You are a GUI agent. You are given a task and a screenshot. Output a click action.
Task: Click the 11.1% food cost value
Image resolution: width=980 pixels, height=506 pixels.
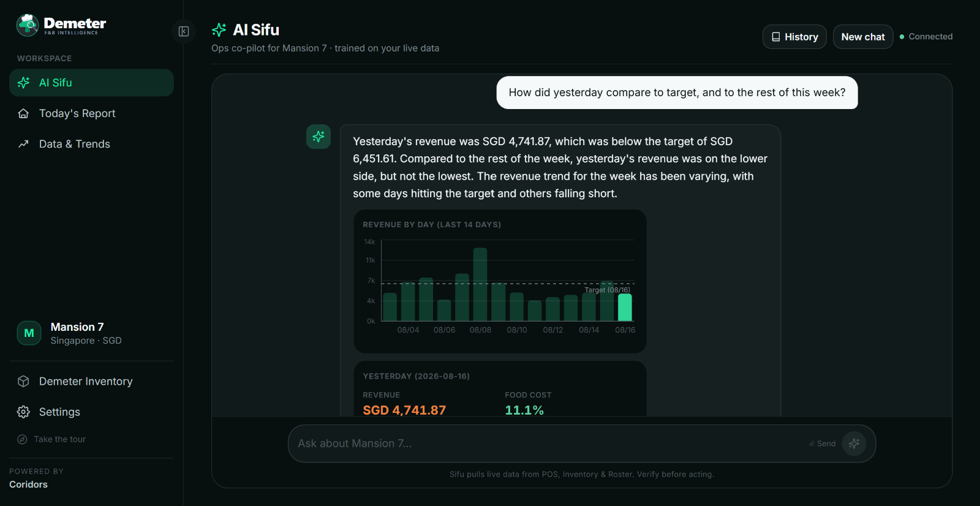[x=524, y=410]
